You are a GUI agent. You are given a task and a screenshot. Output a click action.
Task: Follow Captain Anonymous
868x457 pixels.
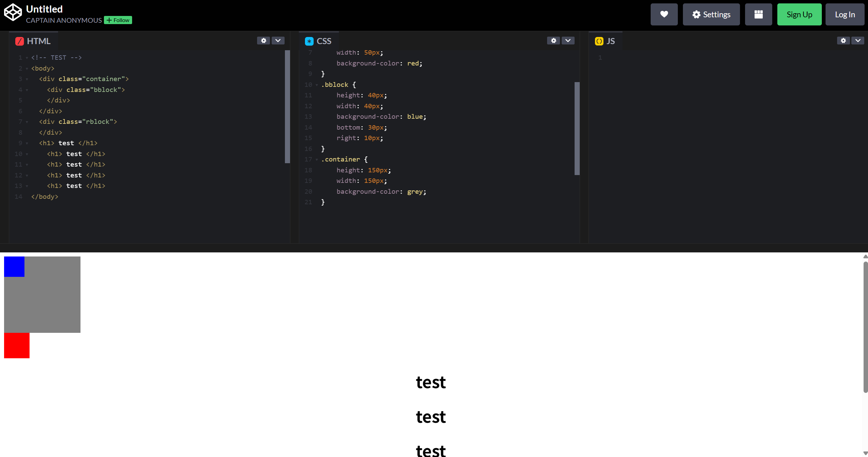[x=118, y=20]
